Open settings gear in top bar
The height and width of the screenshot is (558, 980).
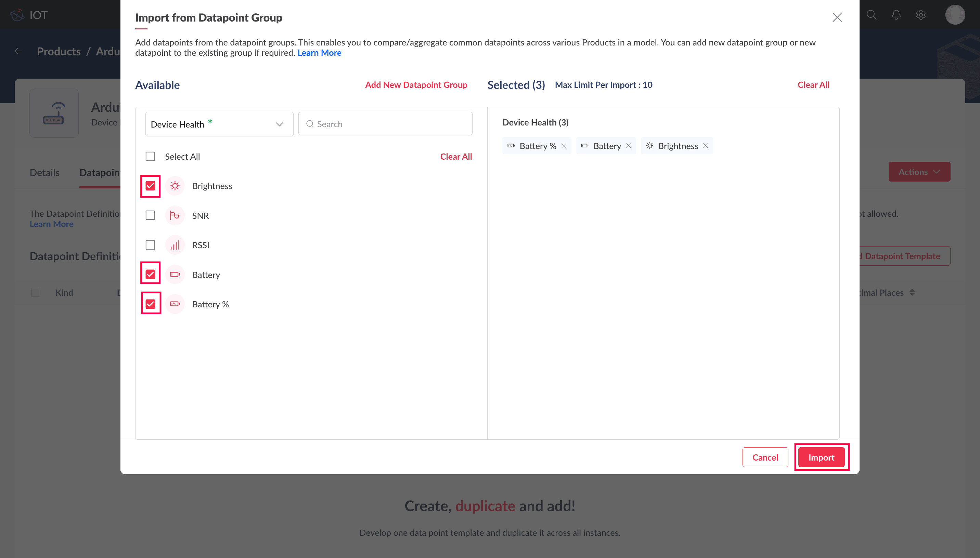[x=920, y=15]
